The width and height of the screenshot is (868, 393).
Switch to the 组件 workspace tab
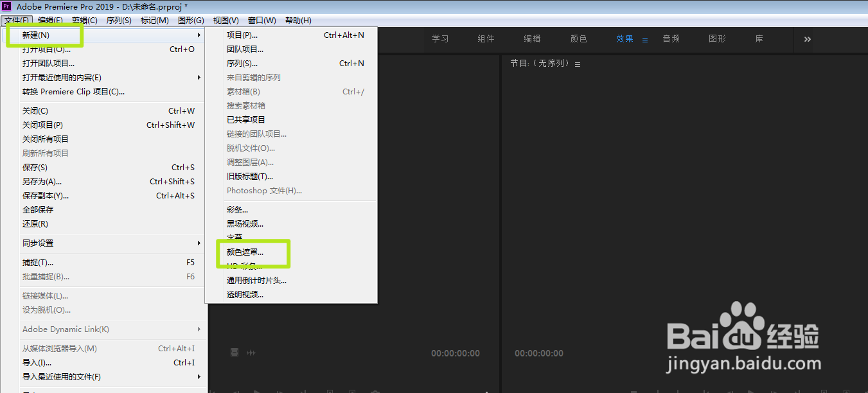[x=486, y=39]
